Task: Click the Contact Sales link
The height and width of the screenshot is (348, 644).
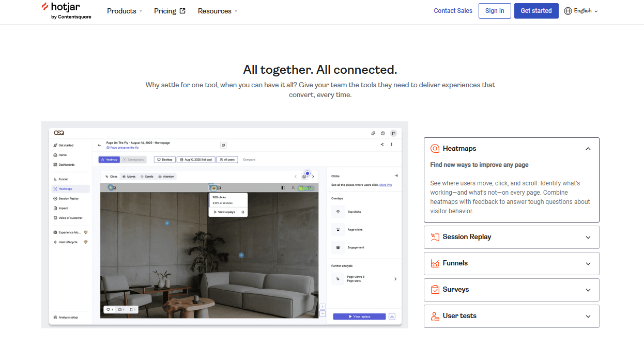Action: [453, 11]
